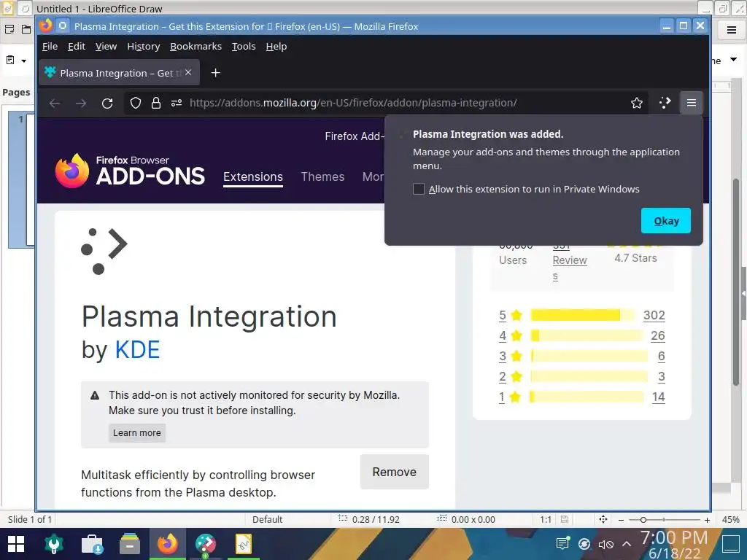Click LibreOffice Draw new page icon

(x=9, y=29)
